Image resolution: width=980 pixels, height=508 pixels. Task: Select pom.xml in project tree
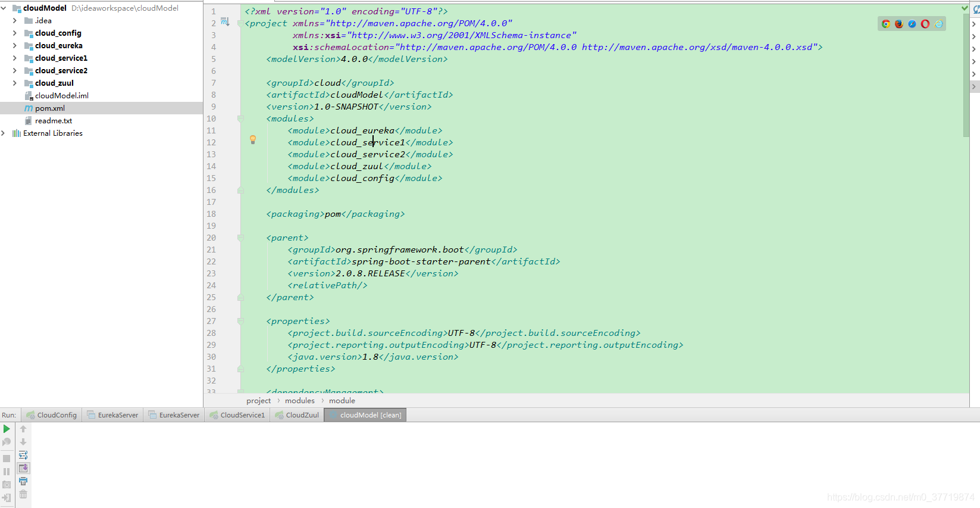[x=101, y=108]
